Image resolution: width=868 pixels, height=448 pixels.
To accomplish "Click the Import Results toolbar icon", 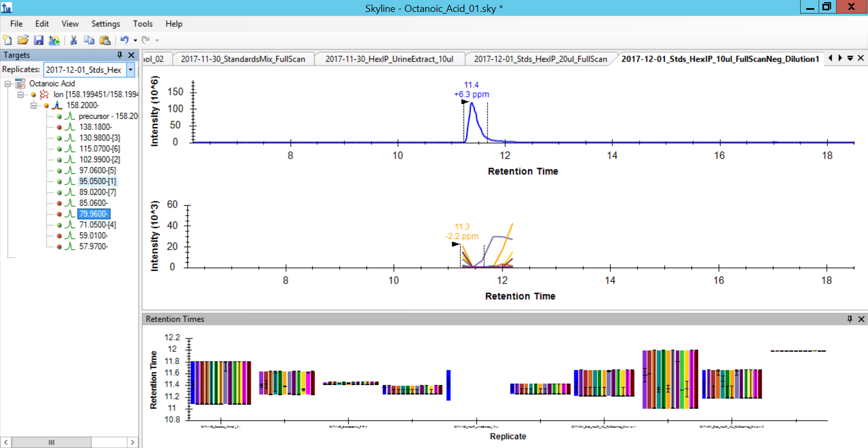I will [x=54, y=40].
